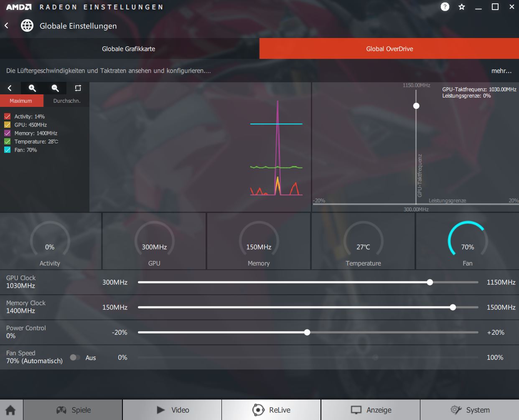This screenshot has height=420, width=519.
Task: Click the star favorites icon
Action: 462,7
